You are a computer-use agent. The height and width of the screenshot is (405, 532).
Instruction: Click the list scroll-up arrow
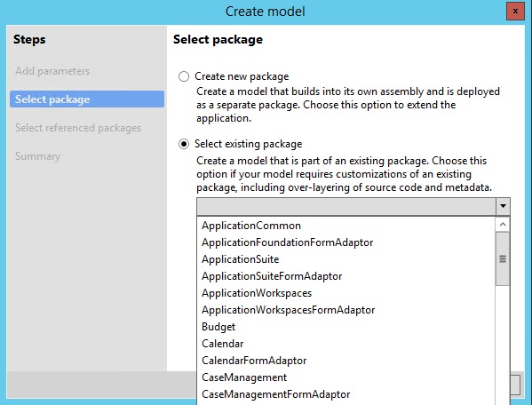[x=503, y=225]
